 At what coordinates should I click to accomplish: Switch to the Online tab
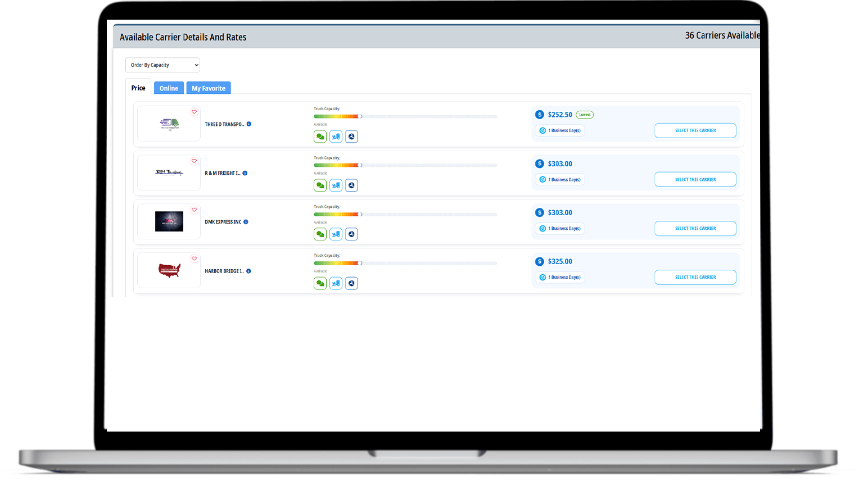coord(169,88)
